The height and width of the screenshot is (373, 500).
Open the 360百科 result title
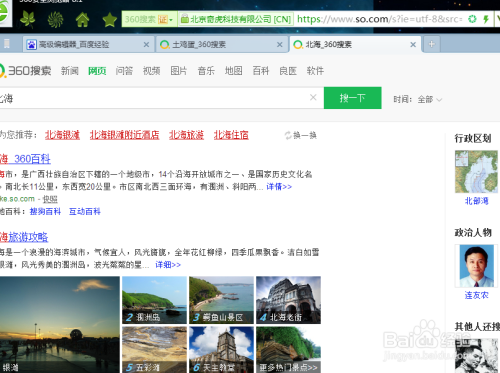tap(25, 159)
